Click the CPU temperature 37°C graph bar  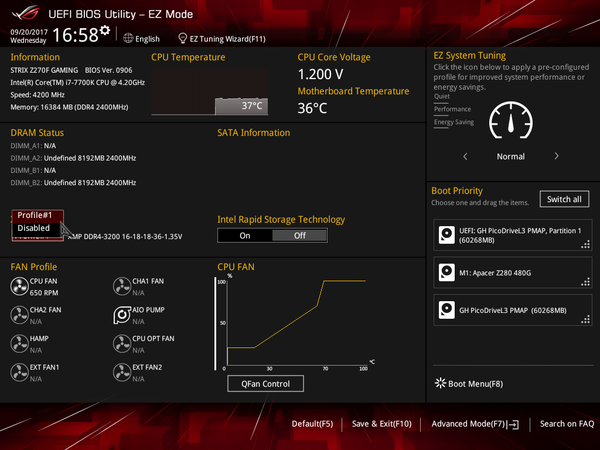(241, 106)
